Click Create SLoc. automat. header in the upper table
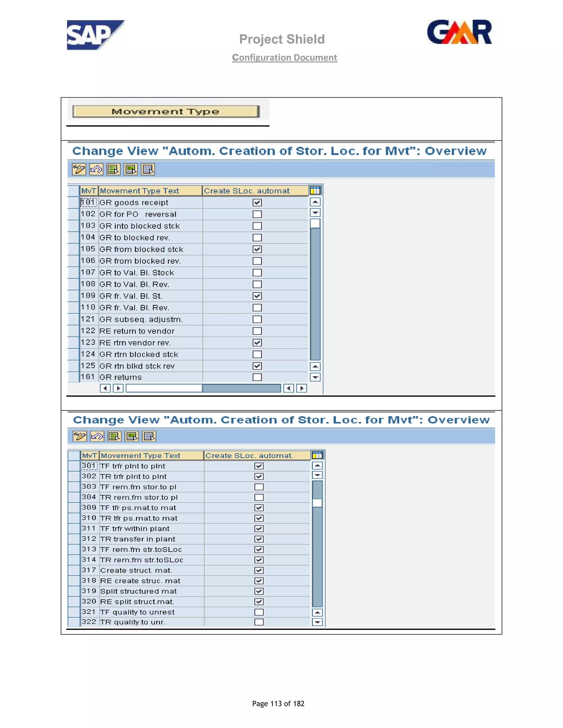 click(255, 191)
